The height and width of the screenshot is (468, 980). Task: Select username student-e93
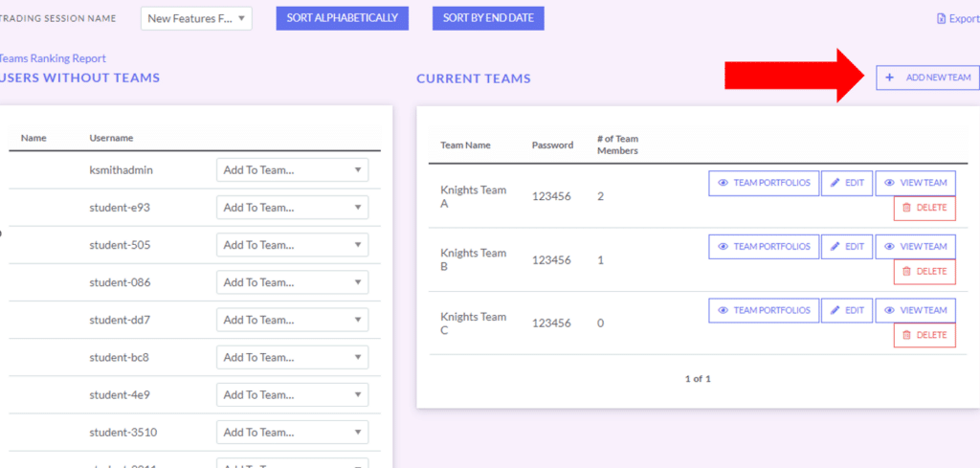120,208
